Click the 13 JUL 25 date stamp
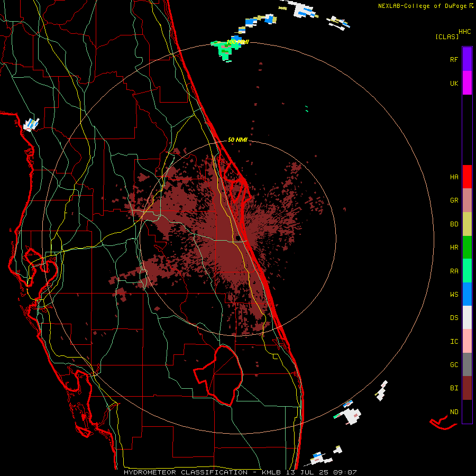Screen dimensions: 476x476 click(x=307, y=472)
